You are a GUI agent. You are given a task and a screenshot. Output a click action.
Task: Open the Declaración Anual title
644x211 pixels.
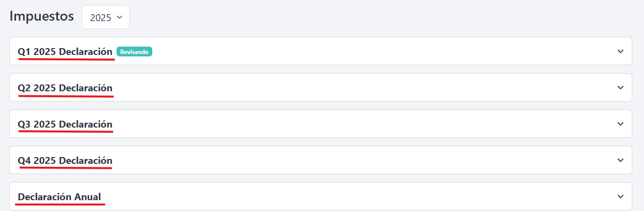click(x=59, y=197)
